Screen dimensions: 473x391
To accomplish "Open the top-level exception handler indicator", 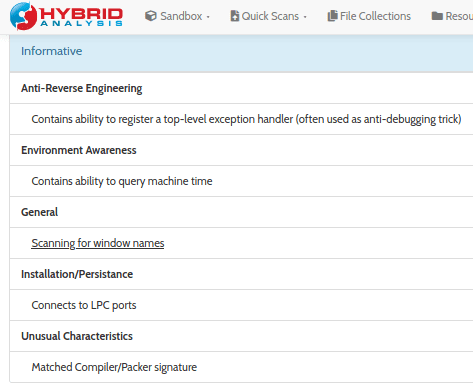I will coord(246,119).
